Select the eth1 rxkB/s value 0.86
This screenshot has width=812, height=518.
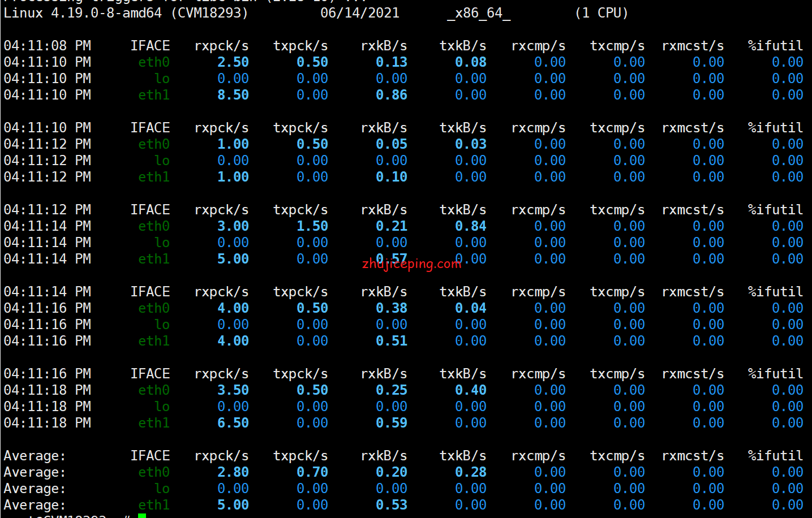coord(392,95)
